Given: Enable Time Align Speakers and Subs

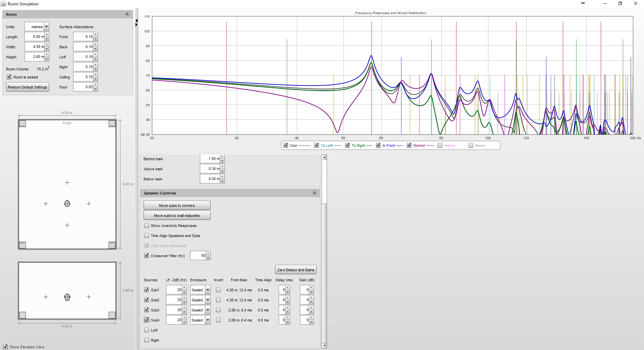Looking at the screenshot, I should pos(147,235).
